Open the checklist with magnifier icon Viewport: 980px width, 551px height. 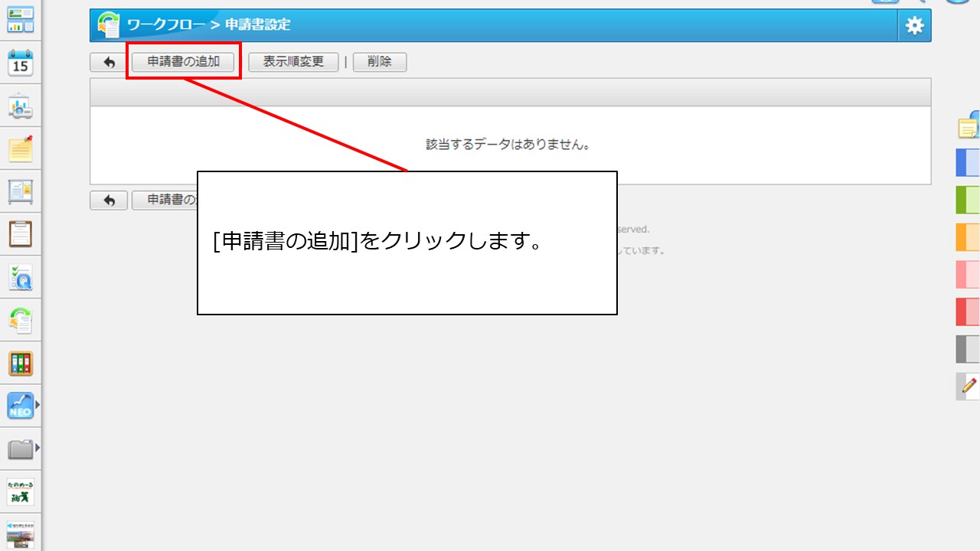(x=20, y=277)
